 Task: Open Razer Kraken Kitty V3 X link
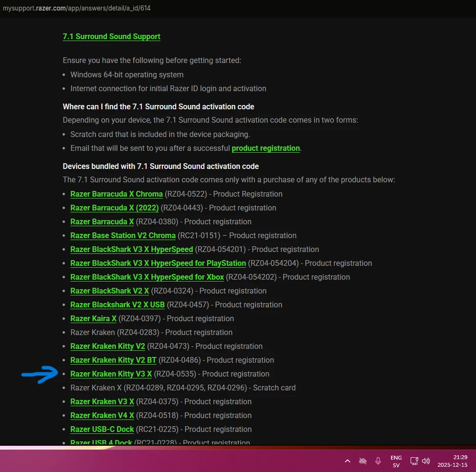click(111, 374)
